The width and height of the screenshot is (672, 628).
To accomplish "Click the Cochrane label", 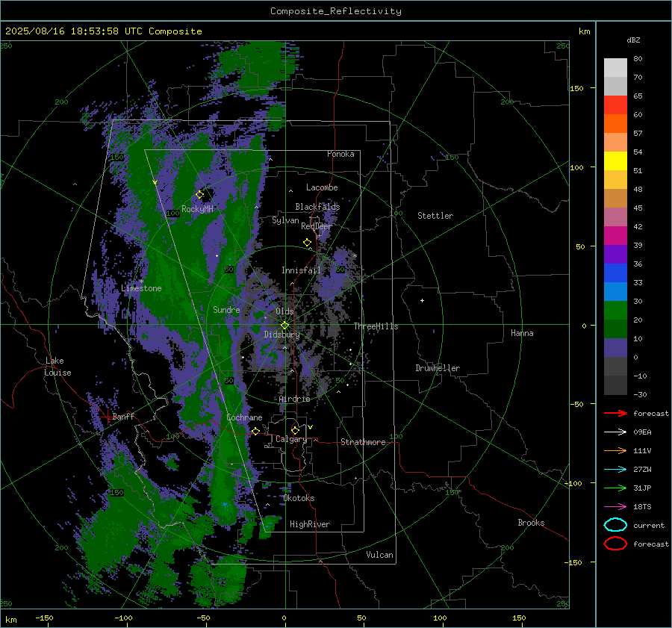I will click(244, 417).
